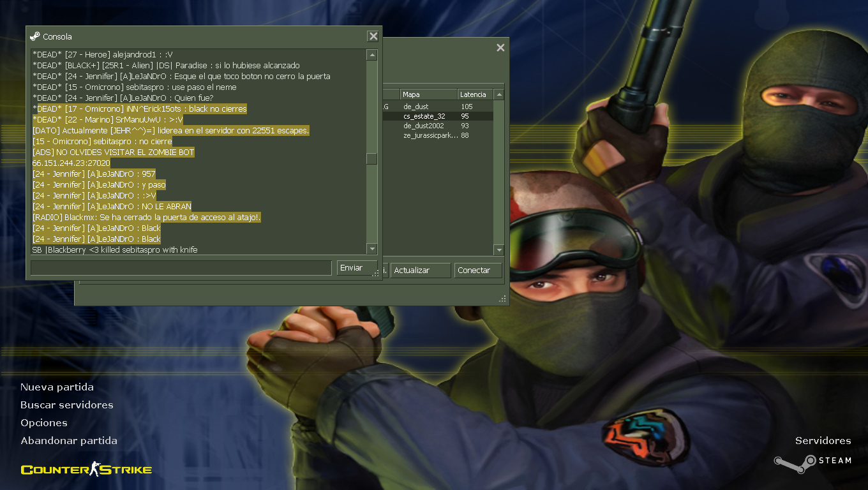Image resolution: width=868 pixels, height=490 pixels.
Task: Click the line "NO LE ABRAN"
Action: [x=112, y=207]
